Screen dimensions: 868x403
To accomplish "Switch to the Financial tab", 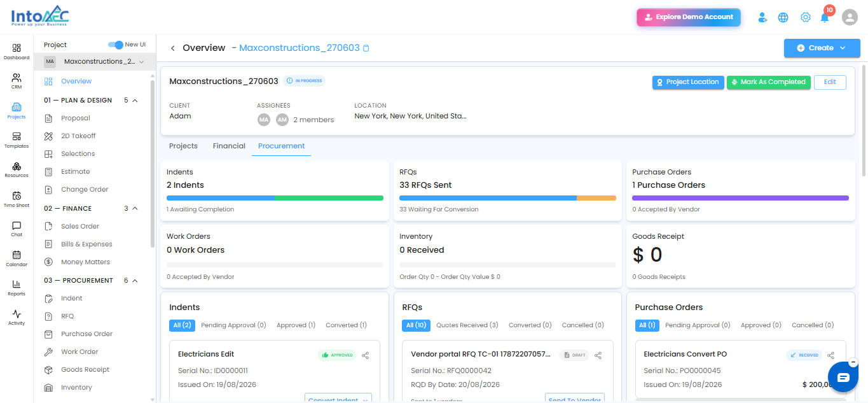I will [x=229, y=146].
